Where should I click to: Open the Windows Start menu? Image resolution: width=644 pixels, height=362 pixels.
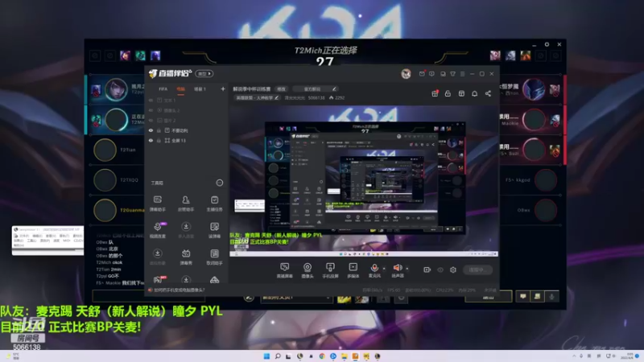(x=266, y=356)
